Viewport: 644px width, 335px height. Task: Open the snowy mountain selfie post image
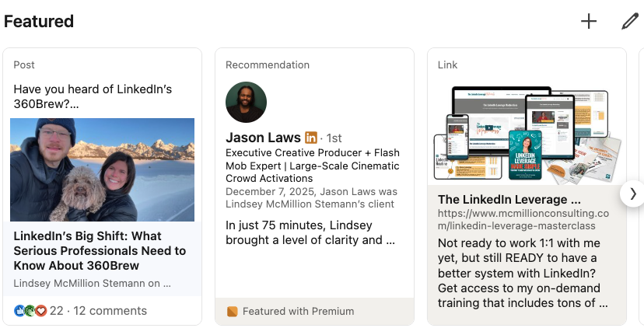click(102, 170)
